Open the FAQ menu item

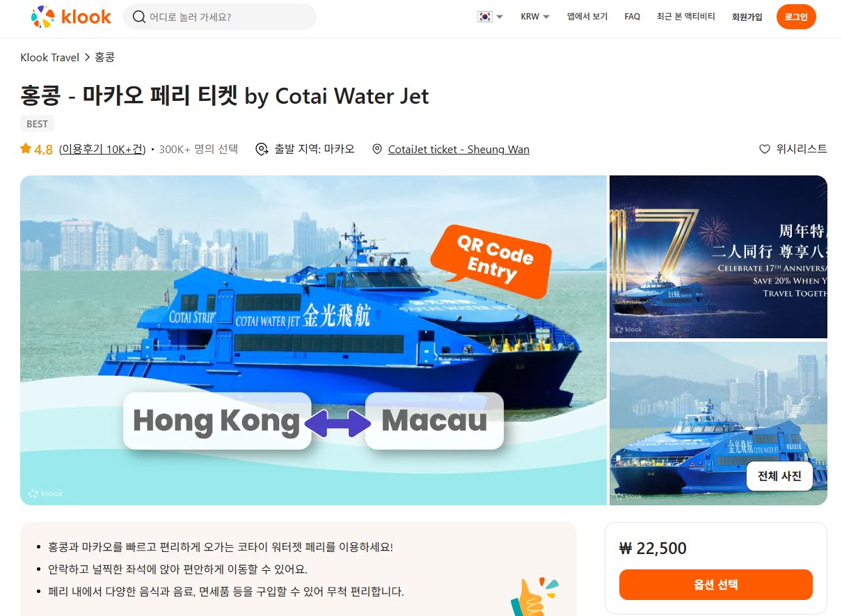tap(633, 17)
